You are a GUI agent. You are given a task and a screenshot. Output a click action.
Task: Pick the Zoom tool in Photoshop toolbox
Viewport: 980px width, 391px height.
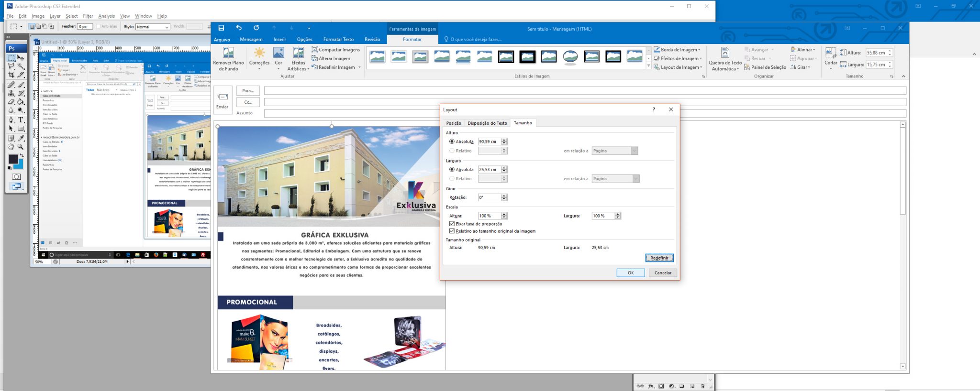pyautogui.click(x=21, y=147)
